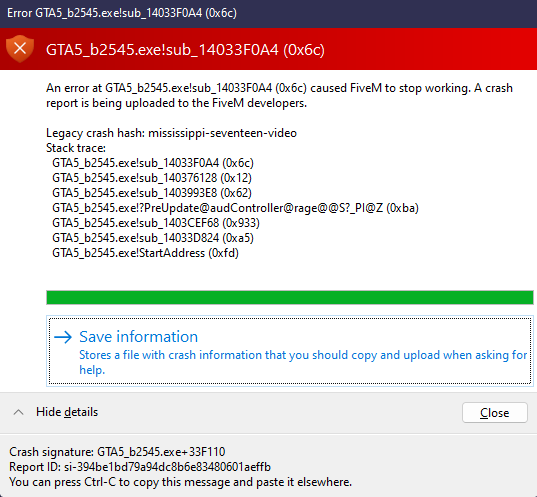Close the crash dialog with Close button

click(495, 412)
